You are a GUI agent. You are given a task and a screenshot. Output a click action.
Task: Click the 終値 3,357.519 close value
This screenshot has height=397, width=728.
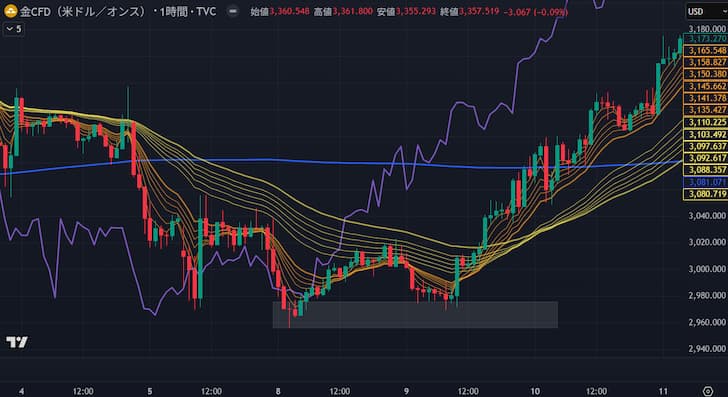(x=469, y=11)
